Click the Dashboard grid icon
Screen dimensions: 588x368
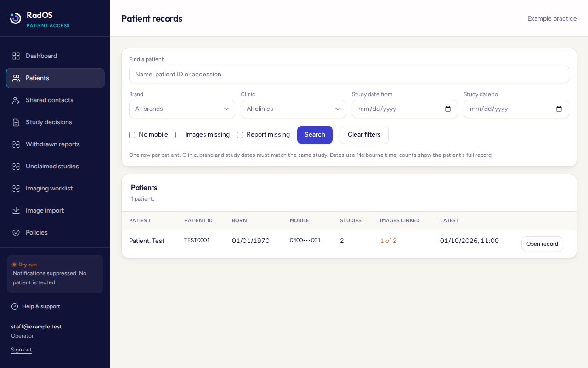[x=16, y=56]
